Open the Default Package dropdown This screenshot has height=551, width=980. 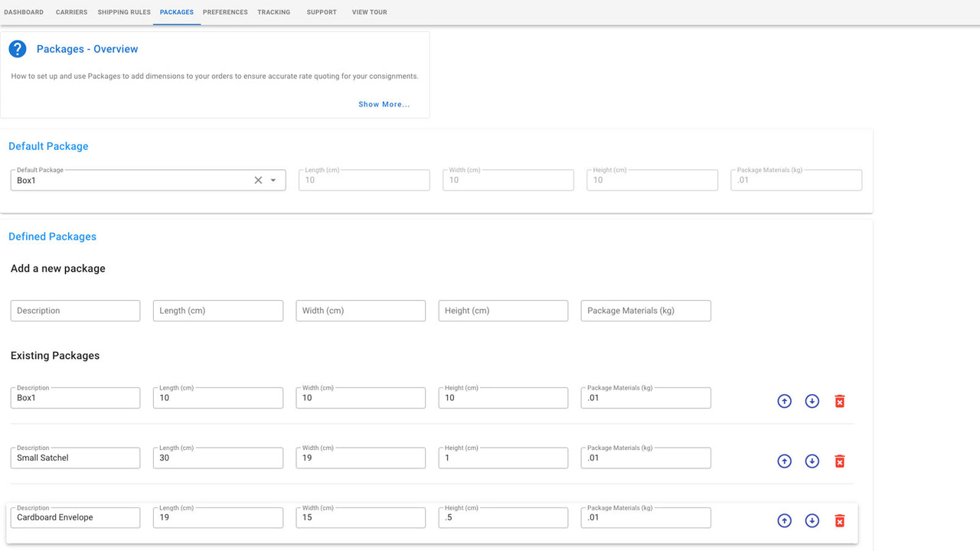273,179
